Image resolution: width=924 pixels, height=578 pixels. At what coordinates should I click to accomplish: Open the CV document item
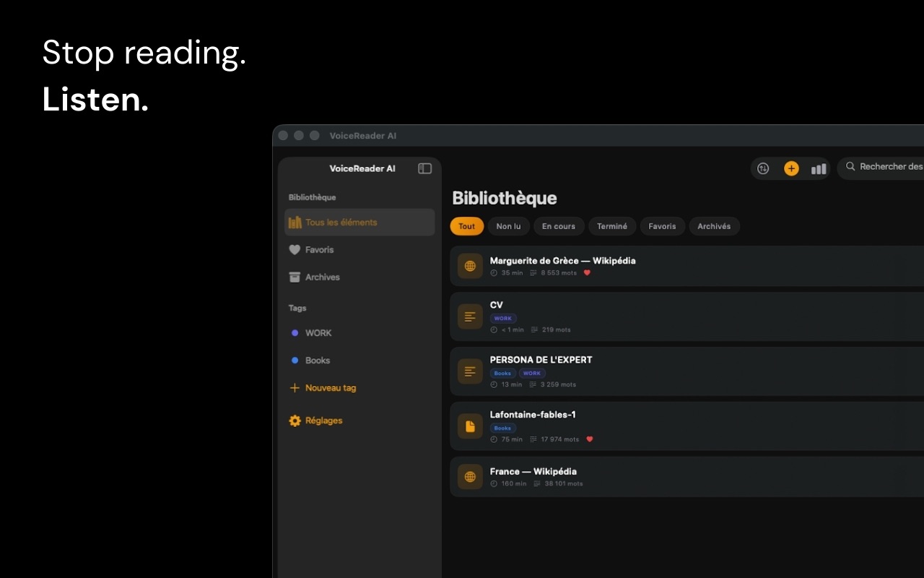(687, 316)
